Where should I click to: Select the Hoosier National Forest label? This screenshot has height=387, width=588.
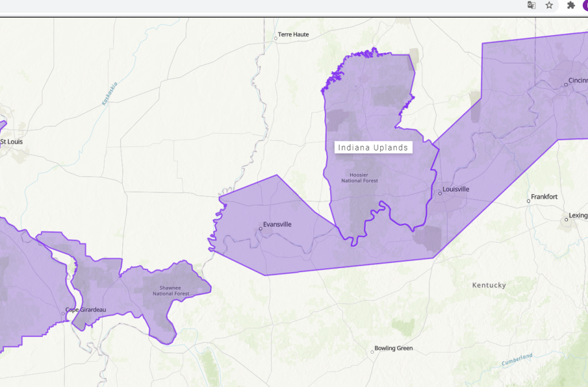[x=359, y=178]
